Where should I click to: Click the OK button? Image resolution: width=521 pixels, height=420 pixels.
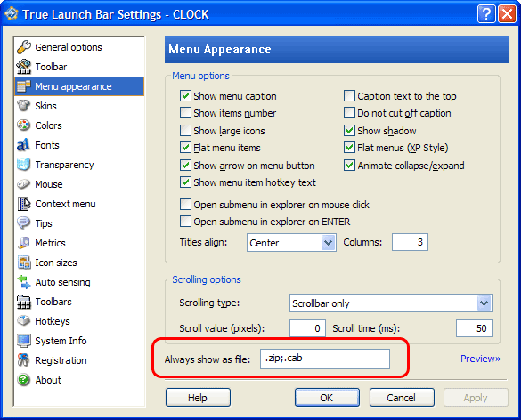pos(327,398)
